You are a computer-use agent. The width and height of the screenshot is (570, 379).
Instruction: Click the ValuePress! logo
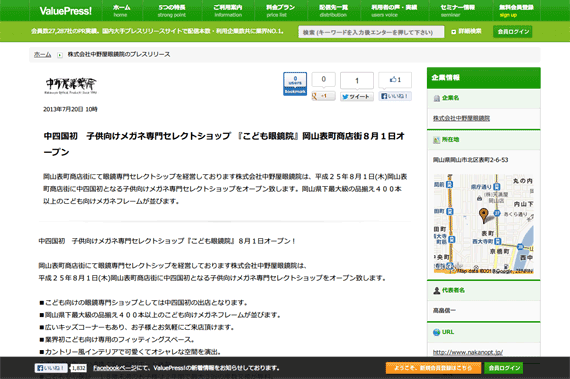point(65,11)
